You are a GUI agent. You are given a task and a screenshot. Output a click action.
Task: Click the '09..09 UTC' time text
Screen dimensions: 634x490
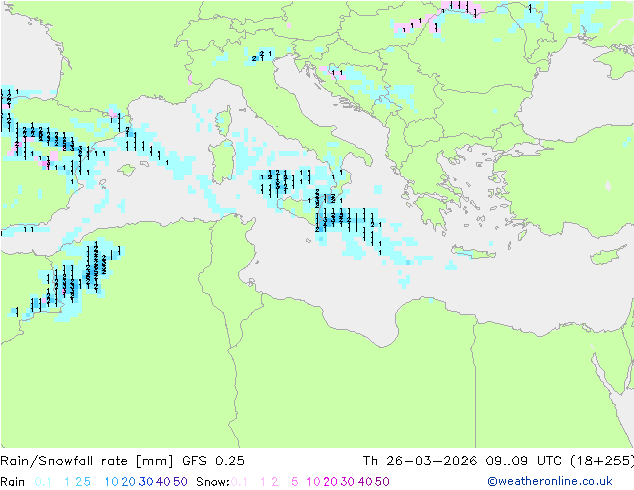click(526, 461)
